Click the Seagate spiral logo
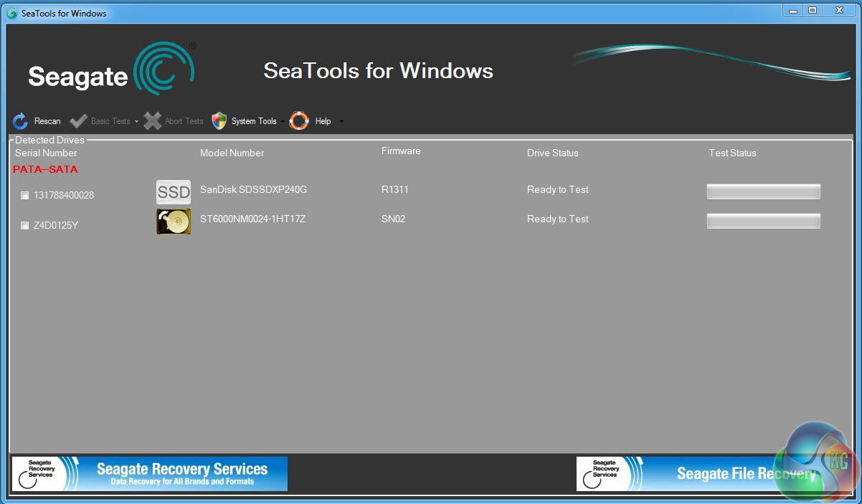862x504 pixels. coord(164,68)
